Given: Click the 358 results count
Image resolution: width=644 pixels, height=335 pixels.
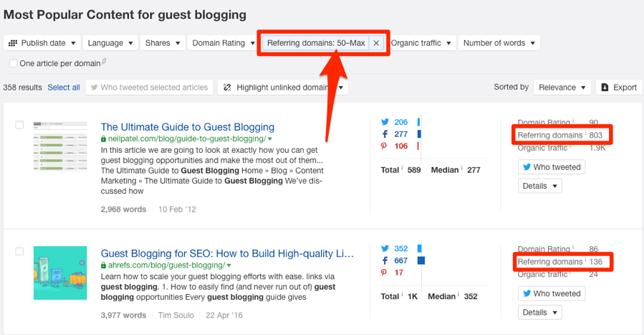Looking at the screenshot, I should tap(23, 87).
